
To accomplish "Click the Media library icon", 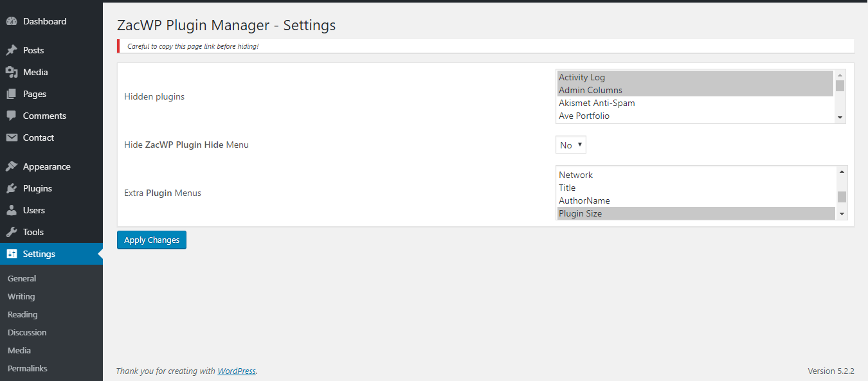I will click(12, 72).
